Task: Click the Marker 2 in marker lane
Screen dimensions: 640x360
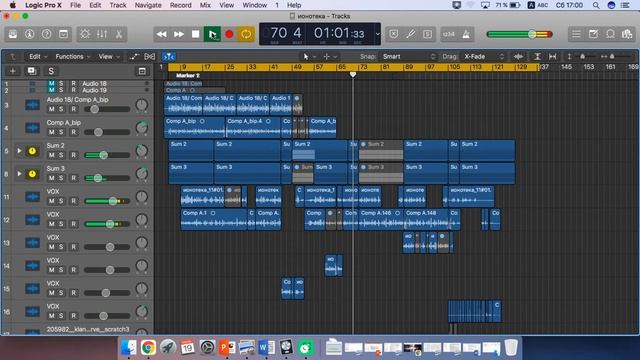Action: (x=188, y=76)
